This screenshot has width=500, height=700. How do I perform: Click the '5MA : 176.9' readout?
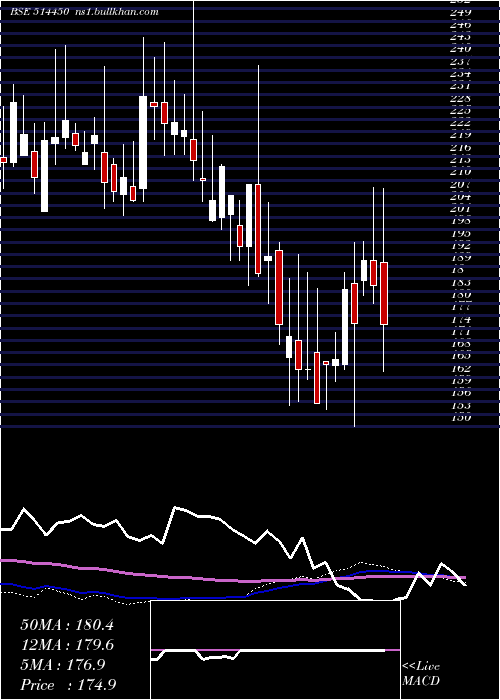coord(62,665)
